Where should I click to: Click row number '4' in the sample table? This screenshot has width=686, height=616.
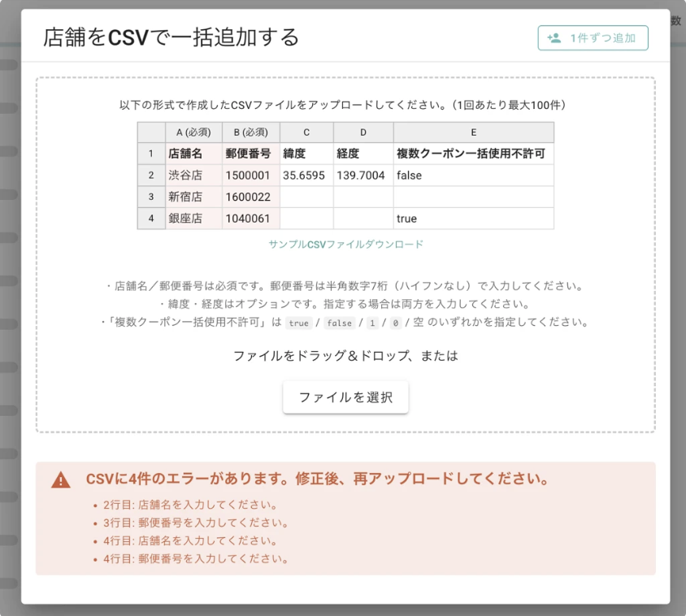[151, 219]
